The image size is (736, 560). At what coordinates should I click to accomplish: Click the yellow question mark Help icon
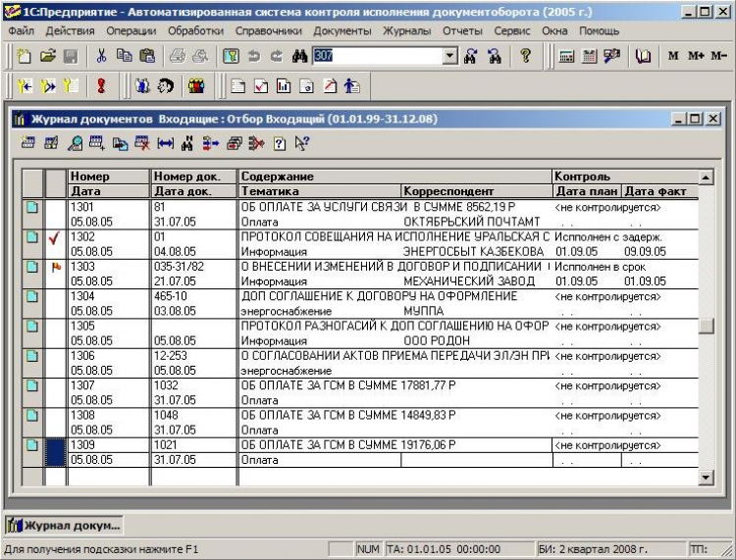coord(526,56)
